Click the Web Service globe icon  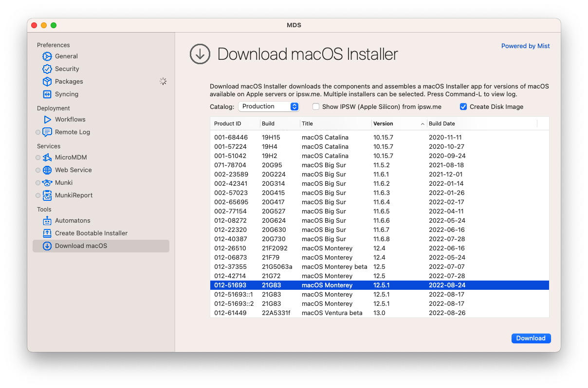[x=47, y=170]
